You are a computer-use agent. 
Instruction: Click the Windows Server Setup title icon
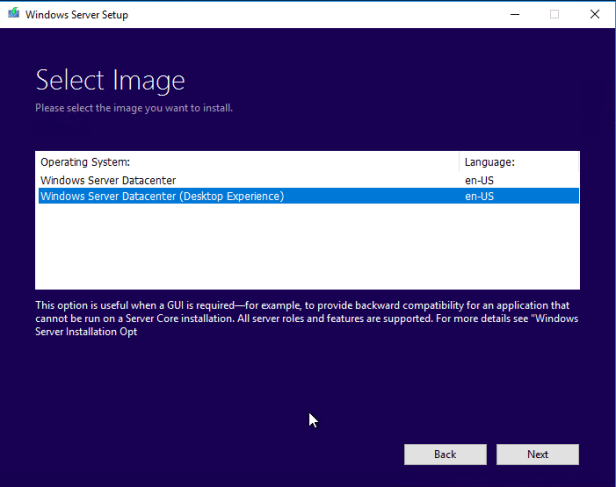tap(14, 14)
